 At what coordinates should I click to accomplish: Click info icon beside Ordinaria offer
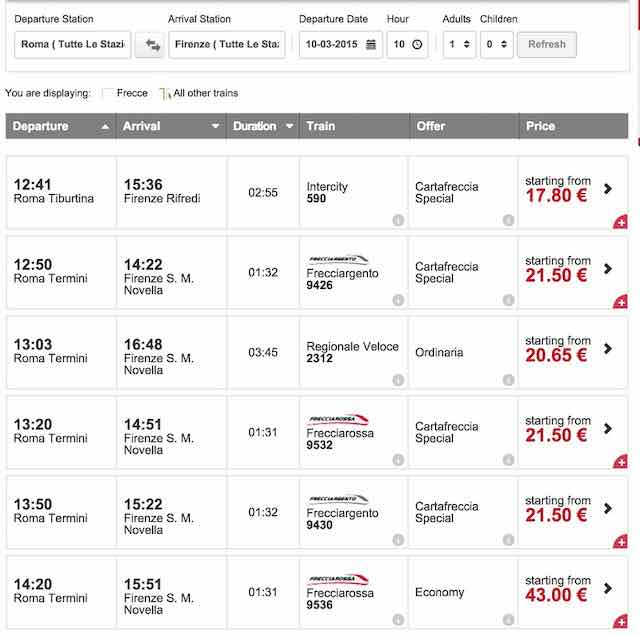click(508, 380)
